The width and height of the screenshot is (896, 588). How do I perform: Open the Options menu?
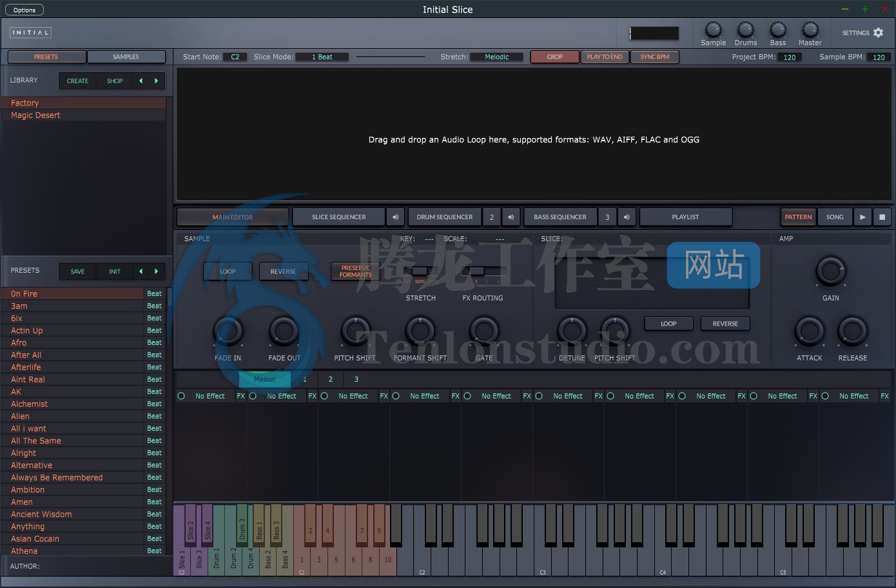coord(24,10)
